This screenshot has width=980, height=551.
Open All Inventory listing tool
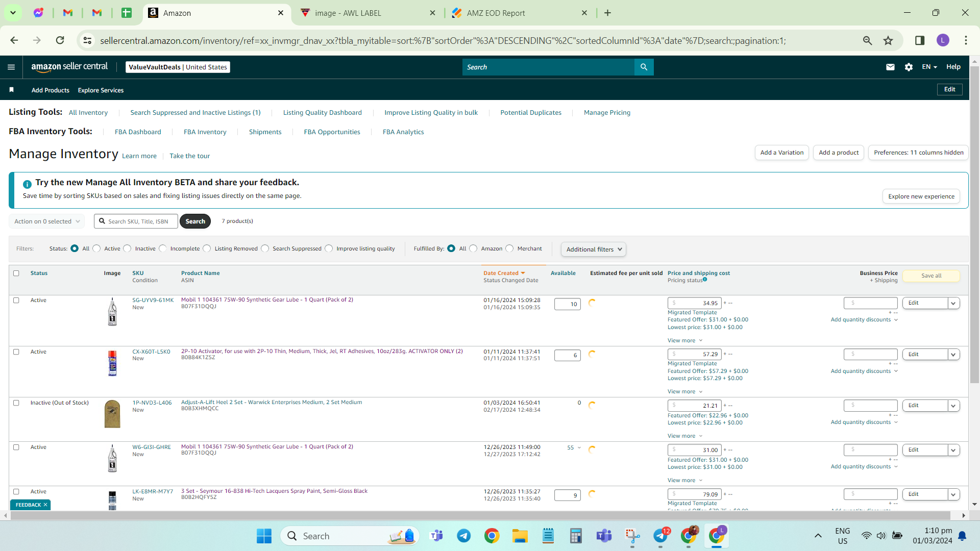pos(88,113)
